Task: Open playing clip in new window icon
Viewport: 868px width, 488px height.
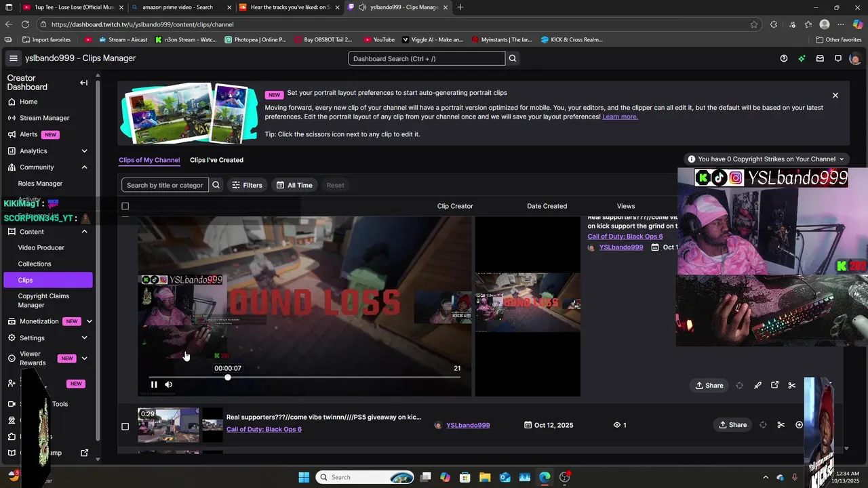Action: (x=774, y=386)
